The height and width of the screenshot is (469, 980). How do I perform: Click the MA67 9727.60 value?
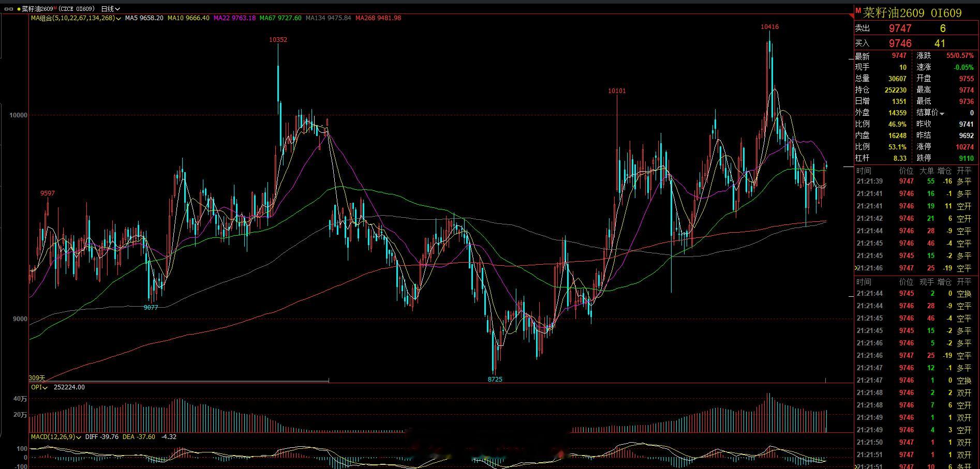[x=280, y=18]
